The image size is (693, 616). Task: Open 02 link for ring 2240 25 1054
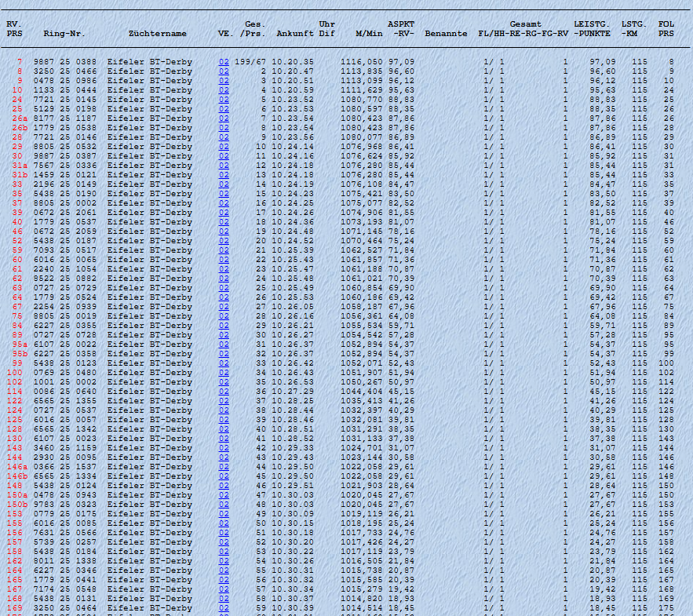[x=224, y=269]
